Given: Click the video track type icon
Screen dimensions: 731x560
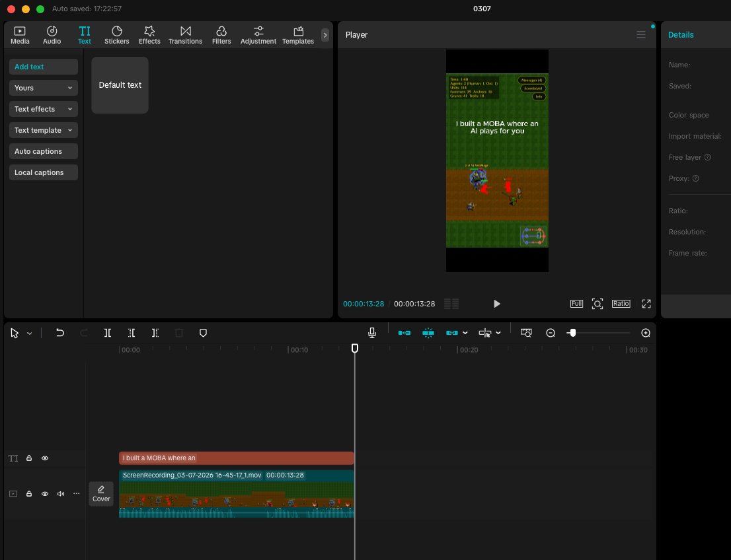Looking at the screenshot, I should click(13, 493).
